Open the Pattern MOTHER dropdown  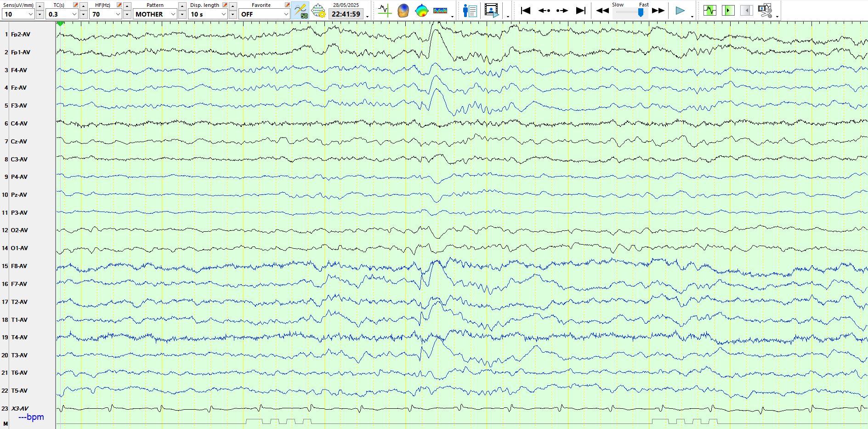coord(155,14)
